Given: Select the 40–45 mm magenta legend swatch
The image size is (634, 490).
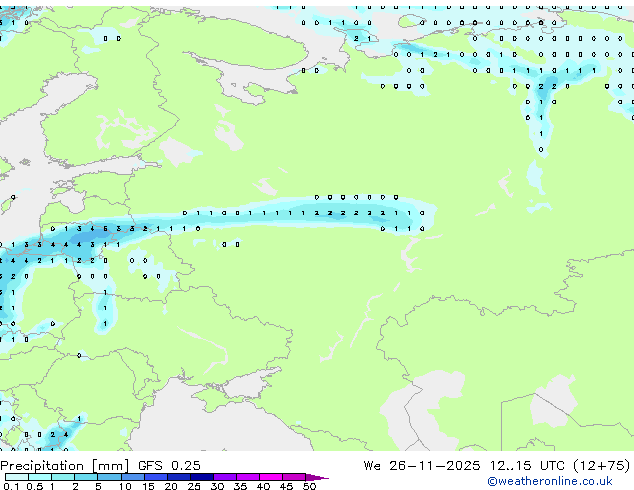Looking at the screenshot, I should (271, 477).
